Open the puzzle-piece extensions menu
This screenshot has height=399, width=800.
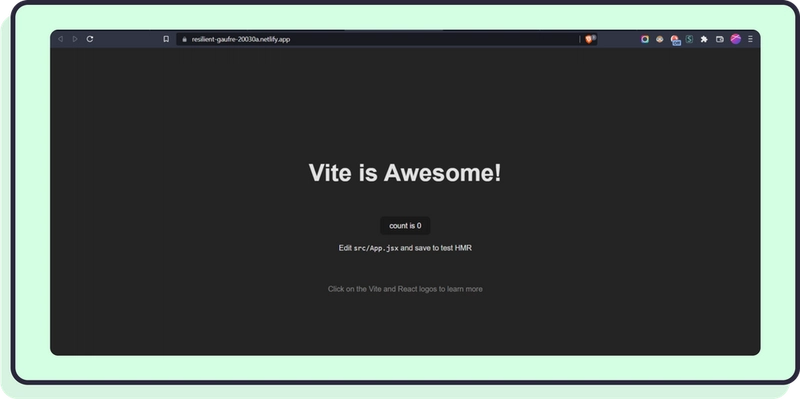tap(704, 39)
